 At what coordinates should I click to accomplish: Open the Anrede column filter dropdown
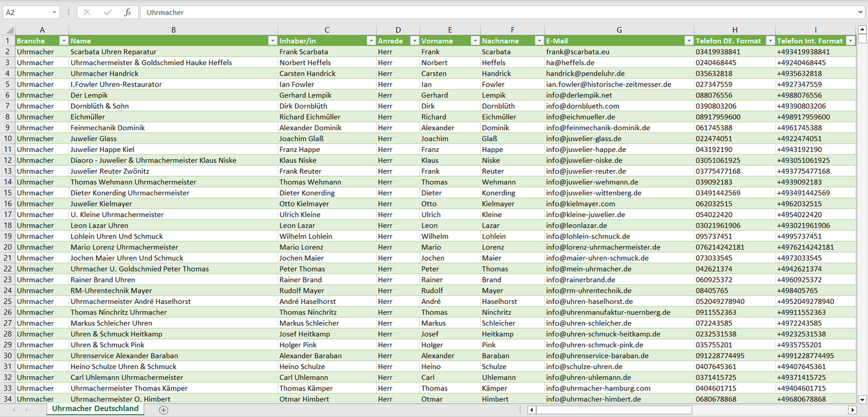coord(414,41)
